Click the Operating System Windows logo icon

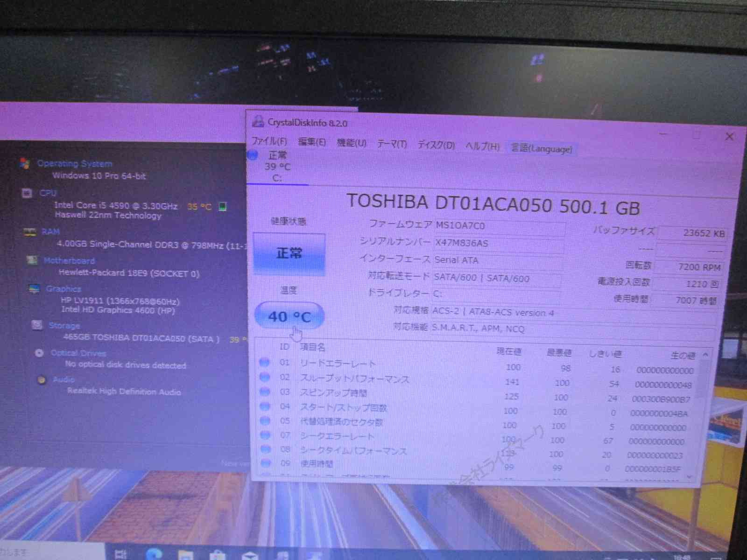pos(25,163)
